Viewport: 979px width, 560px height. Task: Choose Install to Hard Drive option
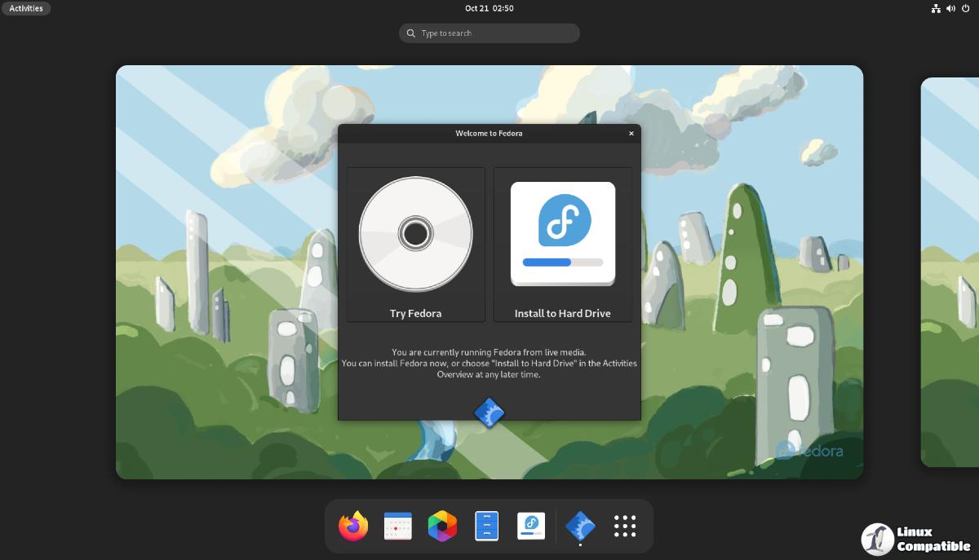coord(563,245)
